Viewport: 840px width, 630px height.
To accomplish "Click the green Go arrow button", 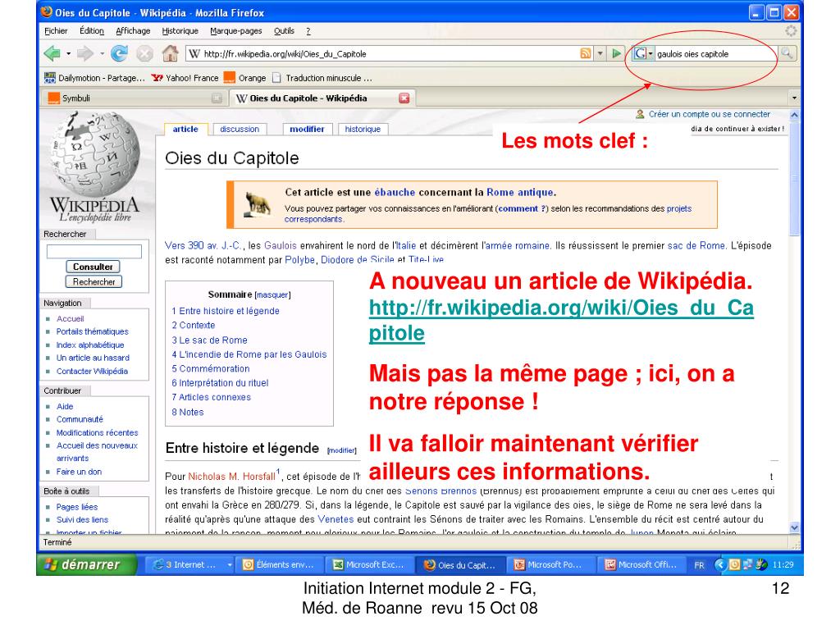I will pyautogui.click(x=617, y=53).
